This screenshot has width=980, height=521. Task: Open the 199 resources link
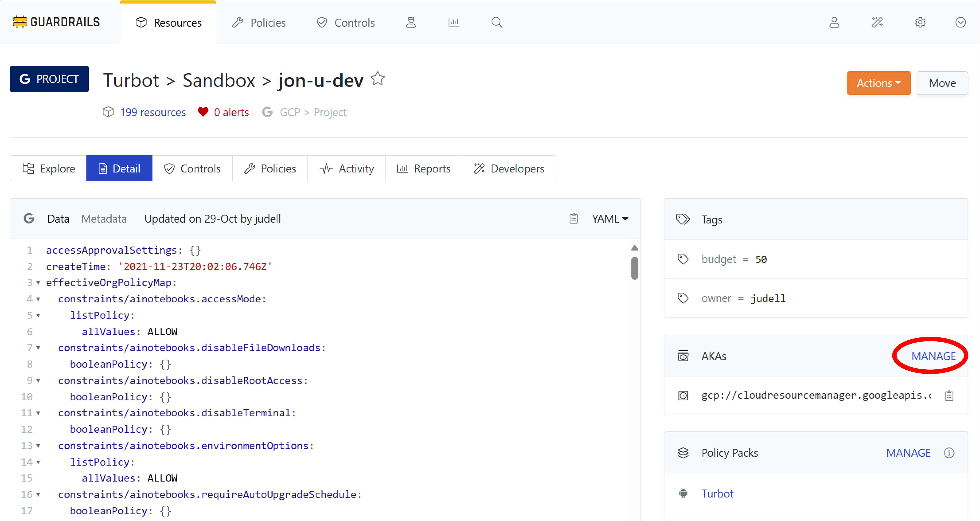[152, 112]
